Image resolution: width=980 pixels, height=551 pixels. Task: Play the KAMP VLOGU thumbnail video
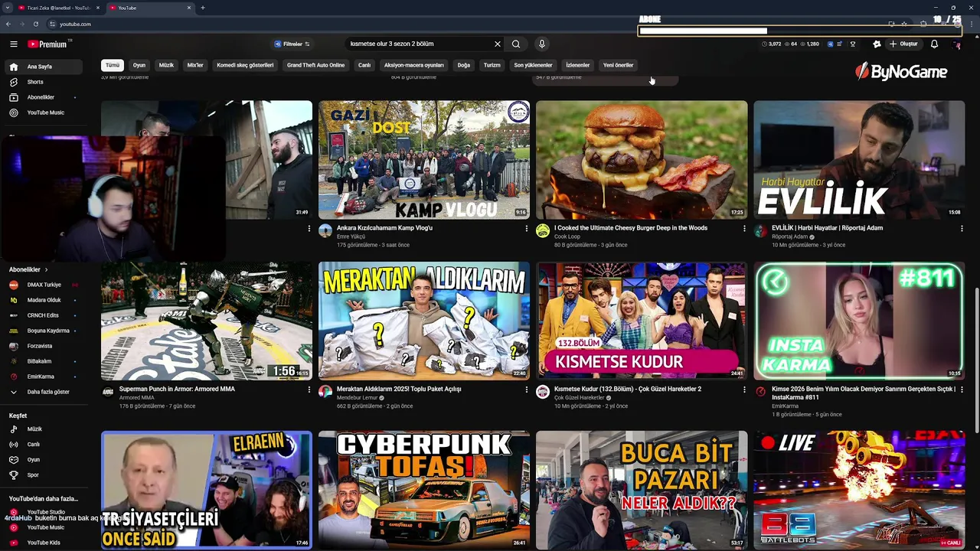(424, 160)
